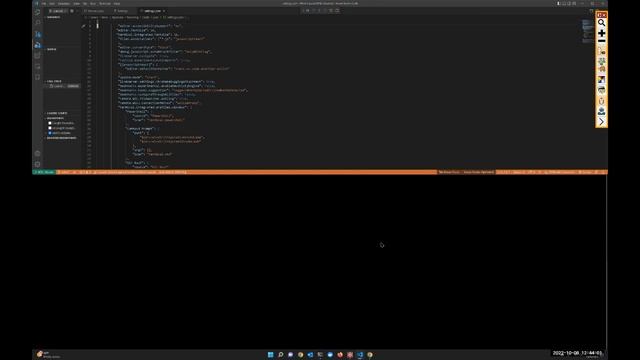Viewport: 640px width, 360px height.
Task: Open the Windows Start button
Action: click(270, 355)
